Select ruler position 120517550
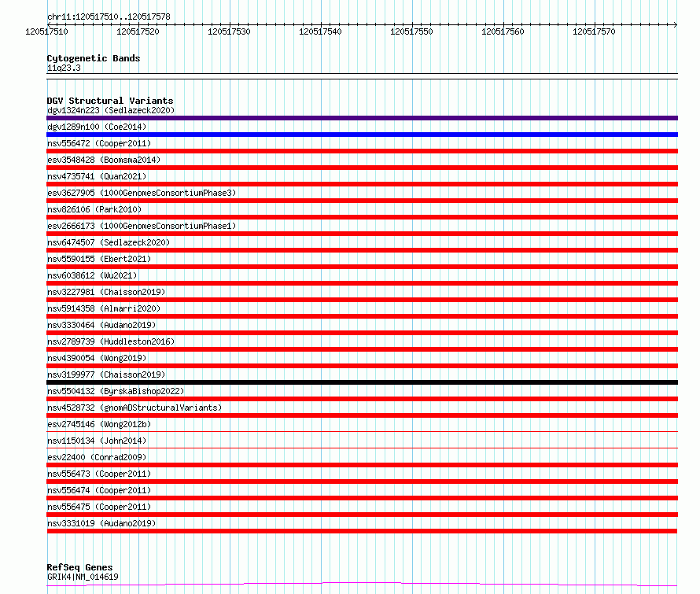Image resolution: width=700 pixels, height=594 pixels. [x=411, y=31]
